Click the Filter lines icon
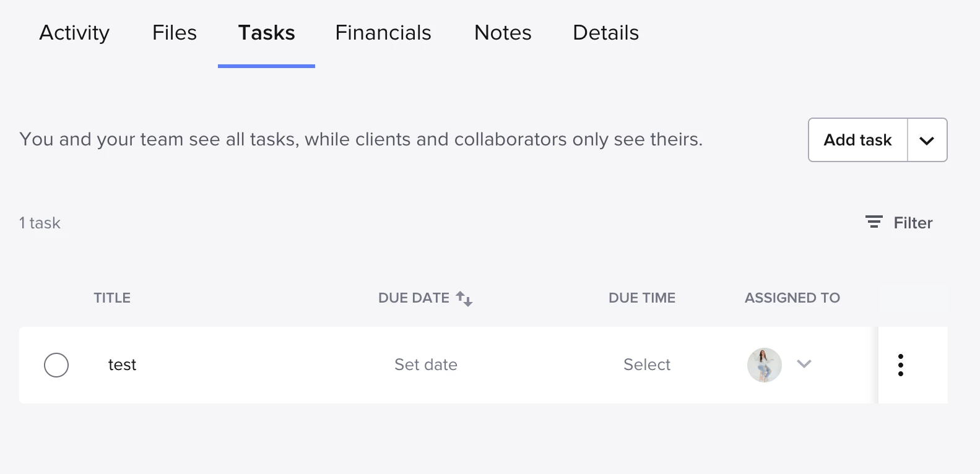This screenshot has width=980, height=474. [874, 222]
